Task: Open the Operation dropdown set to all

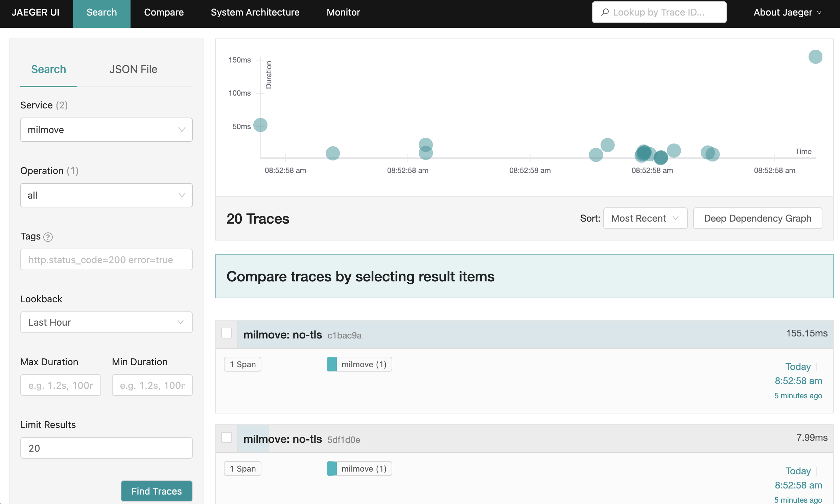Action: (x=107, y=195)
